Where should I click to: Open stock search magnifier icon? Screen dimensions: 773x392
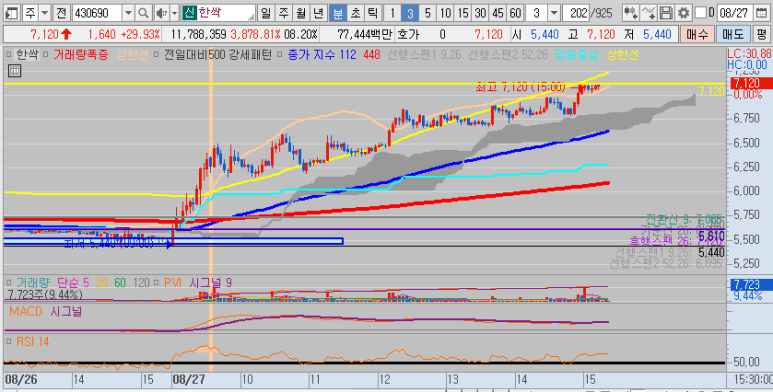click(143, 13)
